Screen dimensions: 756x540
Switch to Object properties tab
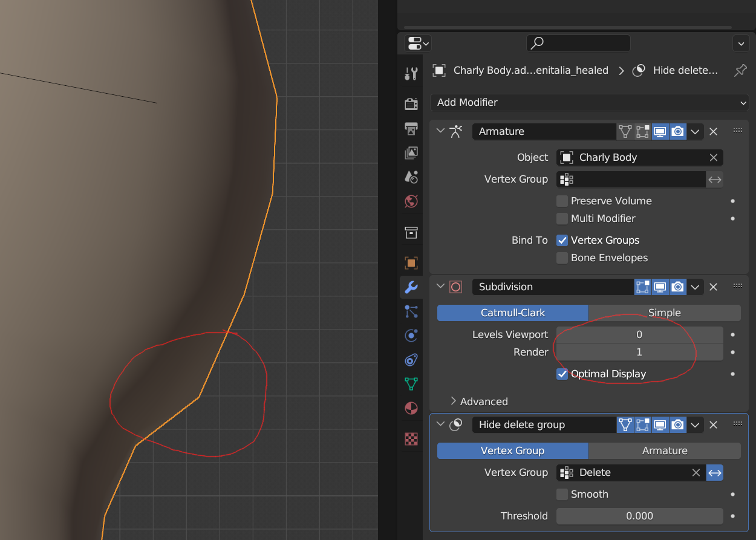411,262
